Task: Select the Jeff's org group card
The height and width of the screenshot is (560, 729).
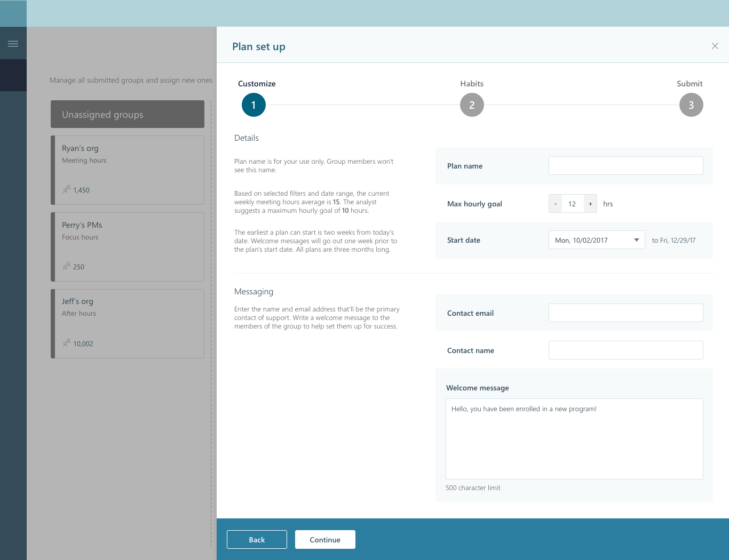Action: (128, 323)
